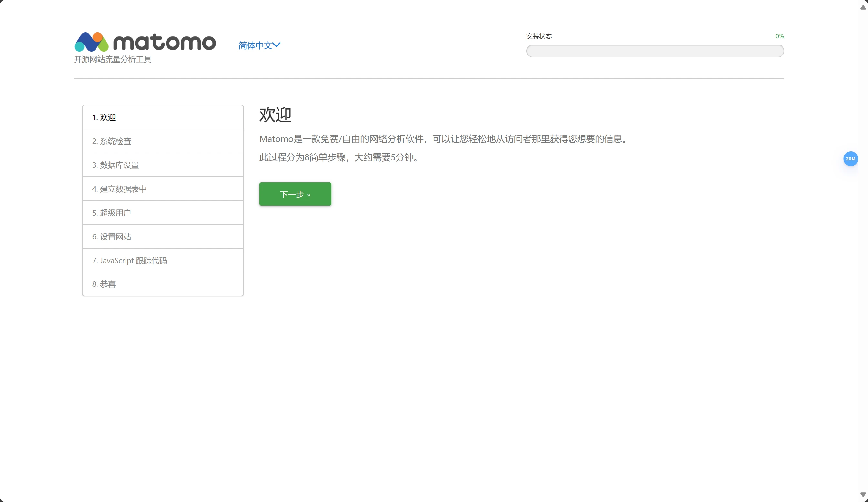Click the 安装状态 label
This screenshot has height=502, width=868.
coord(539,36)
